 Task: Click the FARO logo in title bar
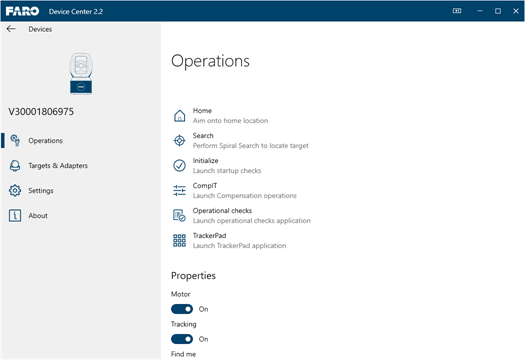pos(22,11)
